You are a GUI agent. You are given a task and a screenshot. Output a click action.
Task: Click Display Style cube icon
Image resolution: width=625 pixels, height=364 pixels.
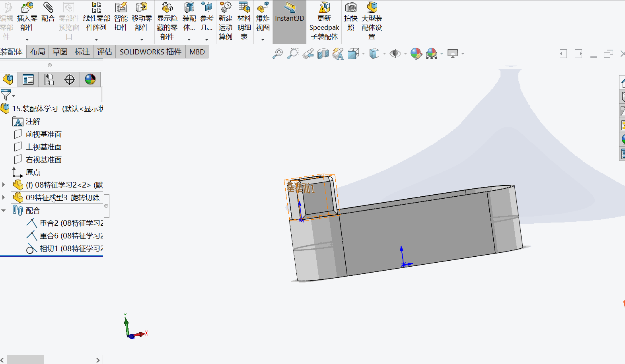click(374, 54)
